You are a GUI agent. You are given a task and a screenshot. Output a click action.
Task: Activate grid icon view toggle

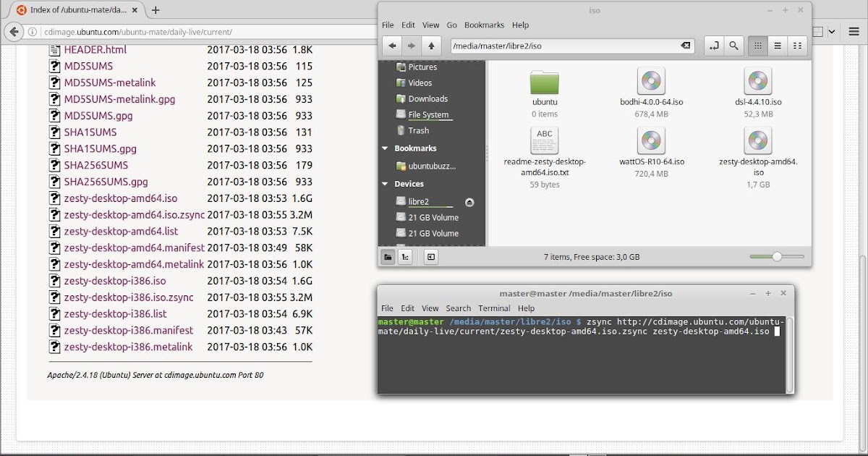[x=757, y=46]
